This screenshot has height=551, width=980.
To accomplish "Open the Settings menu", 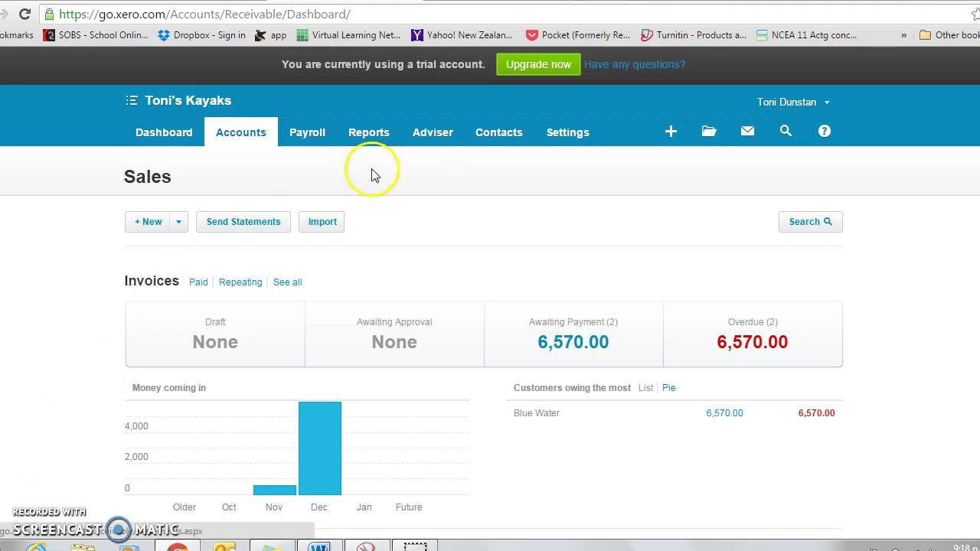I will (x=567, y=132).
